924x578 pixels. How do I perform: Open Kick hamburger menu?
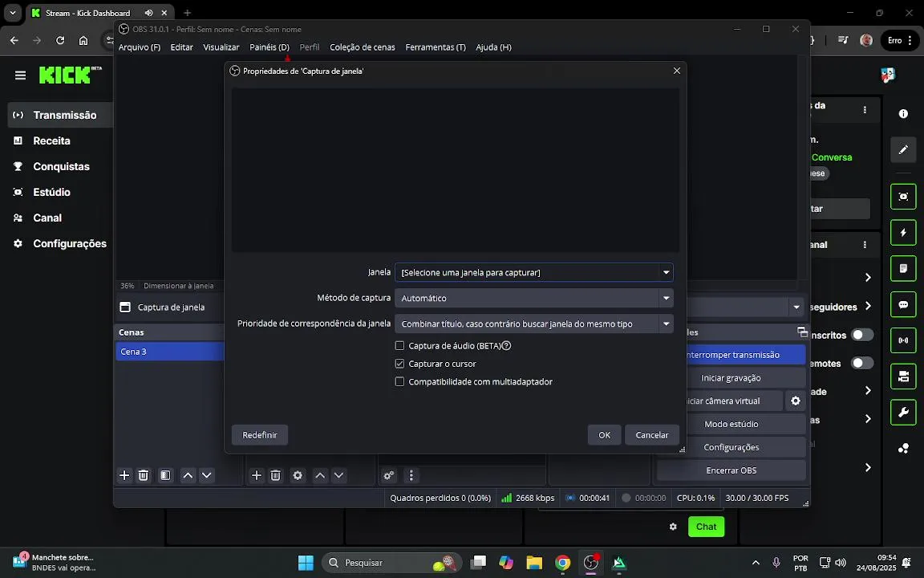tap(21, 75)
